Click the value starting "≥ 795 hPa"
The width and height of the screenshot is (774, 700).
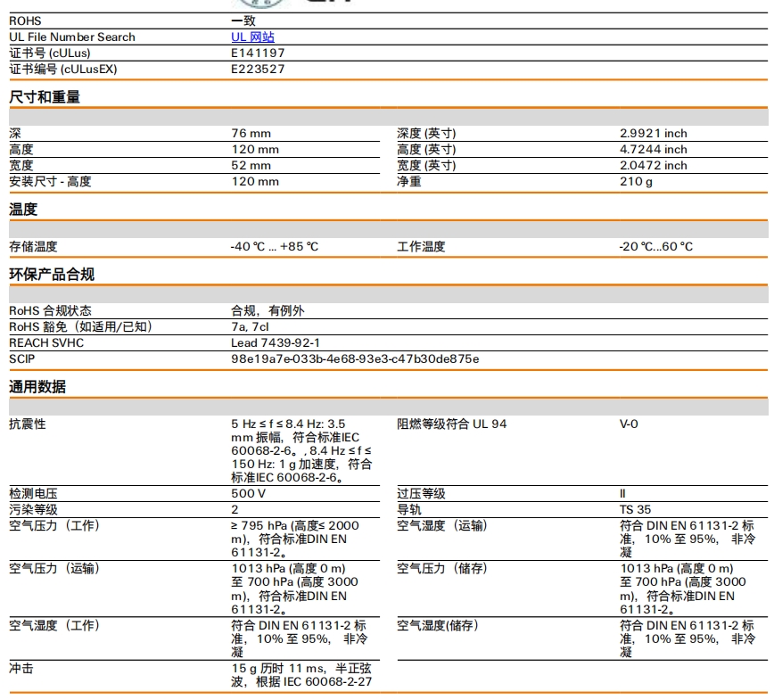295,539
